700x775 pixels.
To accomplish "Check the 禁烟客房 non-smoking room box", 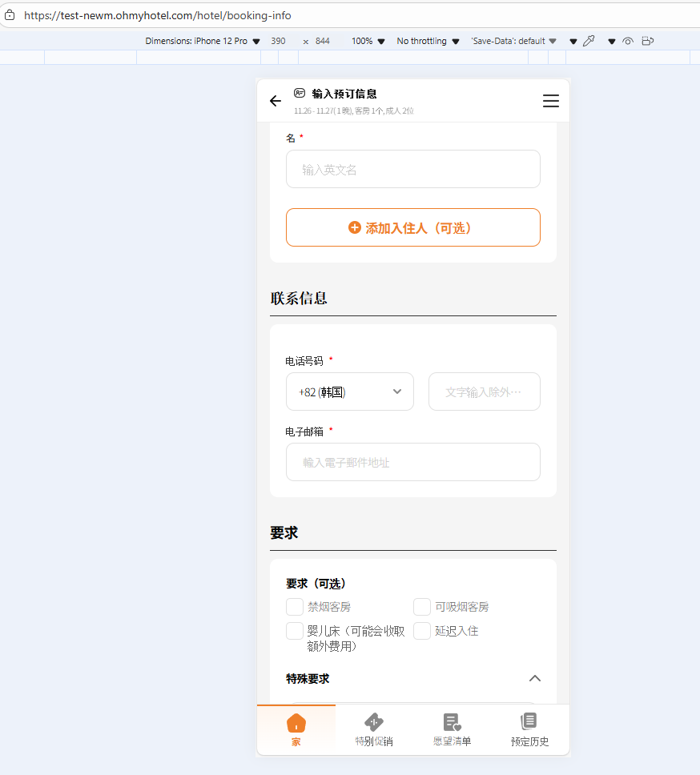I will [x=295, y=606].
